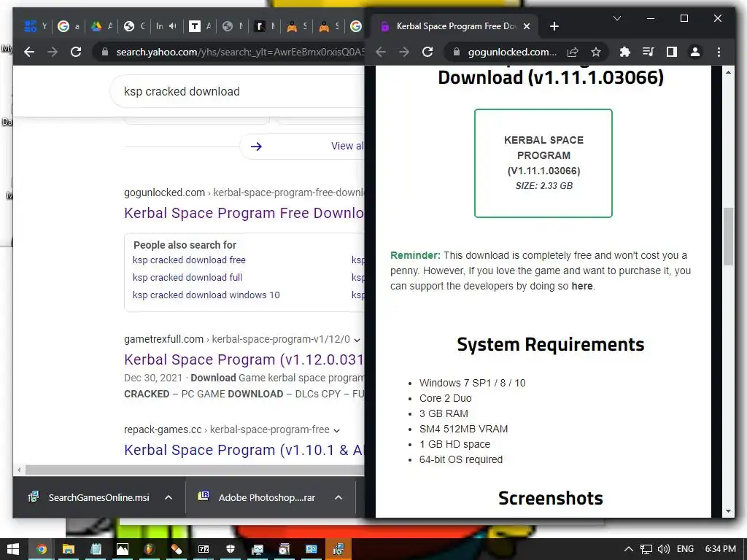Open the media controls icon
Viewport: 747px width, 560px height.
point(648,52)
